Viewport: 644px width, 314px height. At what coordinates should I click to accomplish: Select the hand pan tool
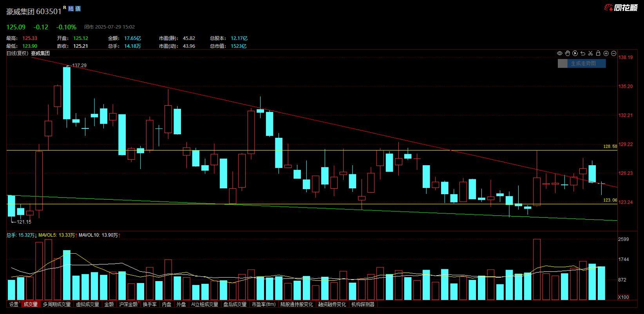coord(567,53)
